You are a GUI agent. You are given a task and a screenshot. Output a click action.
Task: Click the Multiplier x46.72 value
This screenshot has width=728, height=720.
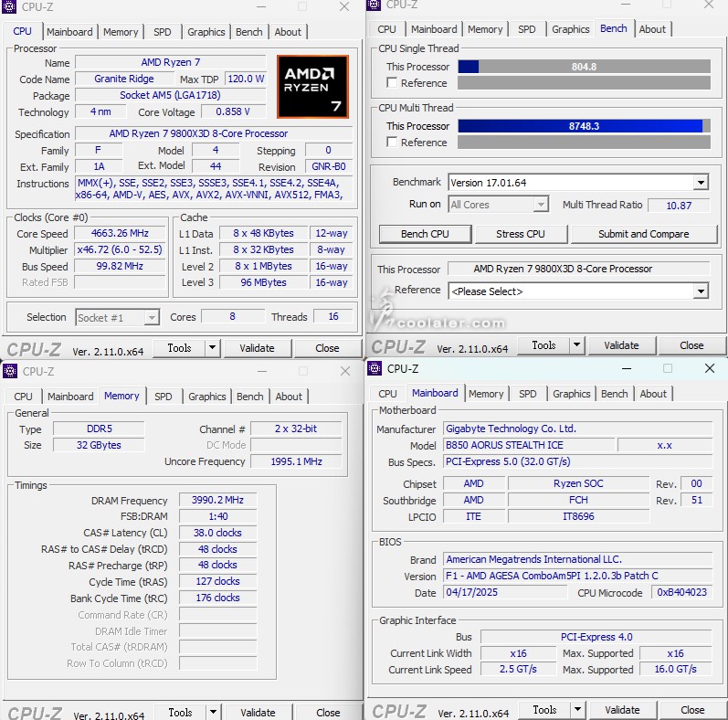[x=120, y=249]
